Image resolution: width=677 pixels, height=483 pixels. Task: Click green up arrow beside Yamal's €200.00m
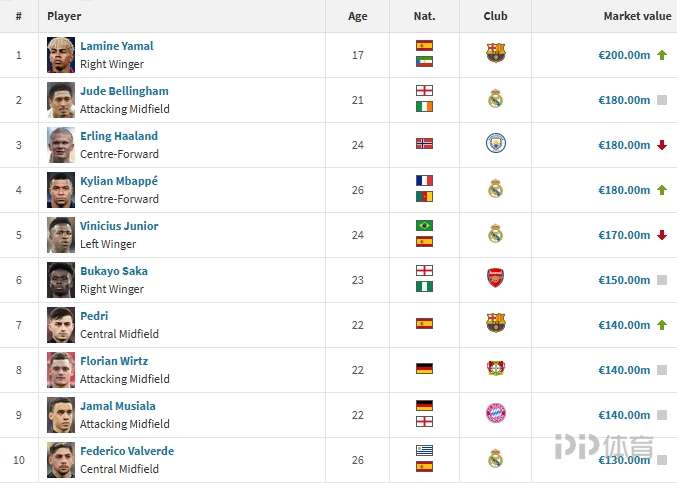662,55
